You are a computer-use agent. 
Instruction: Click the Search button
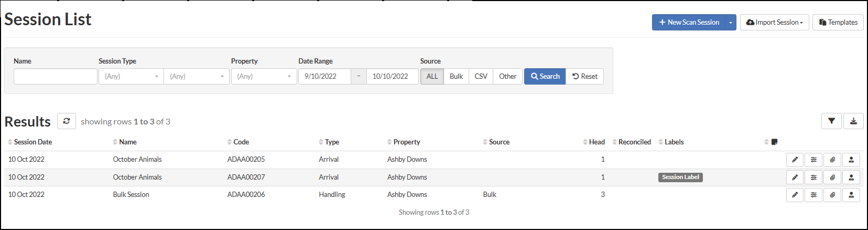tap(545, 76)
